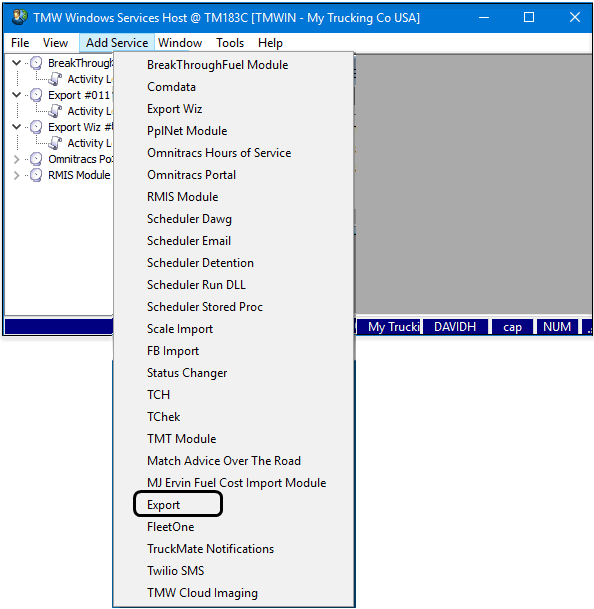Select the Omnitracs Portal tree row
Viewport: 594px width, 609px height.
[80, 159]
